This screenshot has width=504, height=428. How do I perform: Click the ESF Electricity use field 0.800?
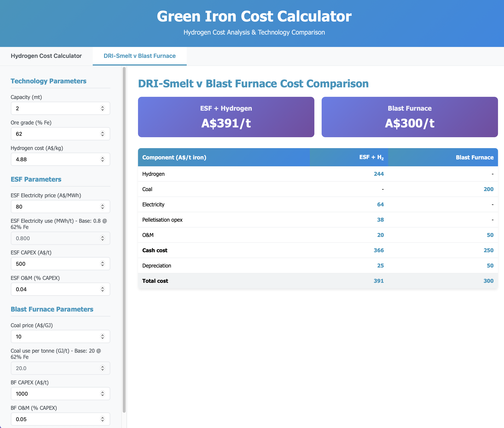click(56, 238)
